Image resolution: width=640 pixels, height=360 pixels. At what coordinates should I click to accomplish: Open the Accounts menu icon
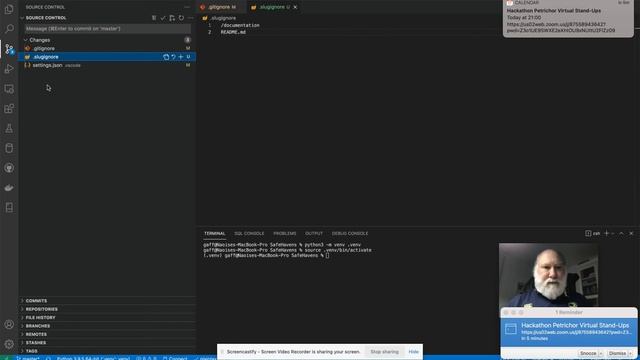[x=9, y=324]
